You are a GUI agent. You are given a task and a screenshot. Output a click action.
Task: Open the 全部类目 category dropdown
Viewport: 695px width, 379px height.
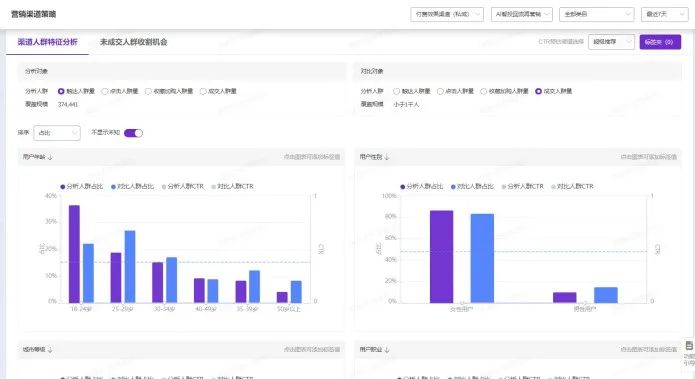point(597,14)
